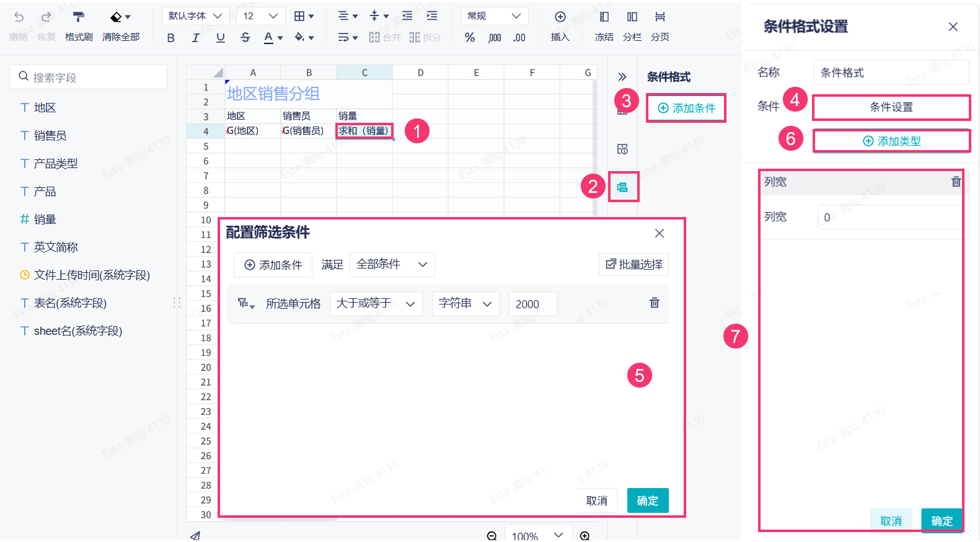
Task: Click the 添加条件 button in the 条件格式 panel
Action: 686,108
